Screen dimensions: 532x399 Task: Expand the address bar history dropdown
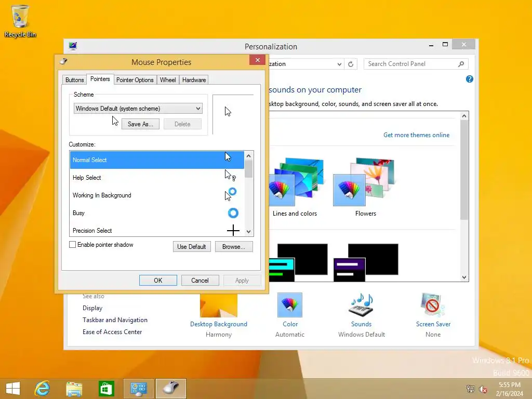pos(339,64)
